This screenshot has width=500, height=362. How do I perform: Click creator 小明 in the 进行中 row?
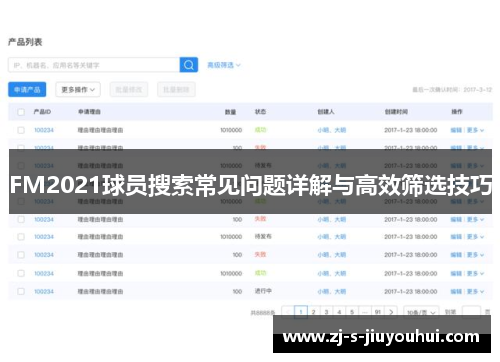click(x=323, y=291)
